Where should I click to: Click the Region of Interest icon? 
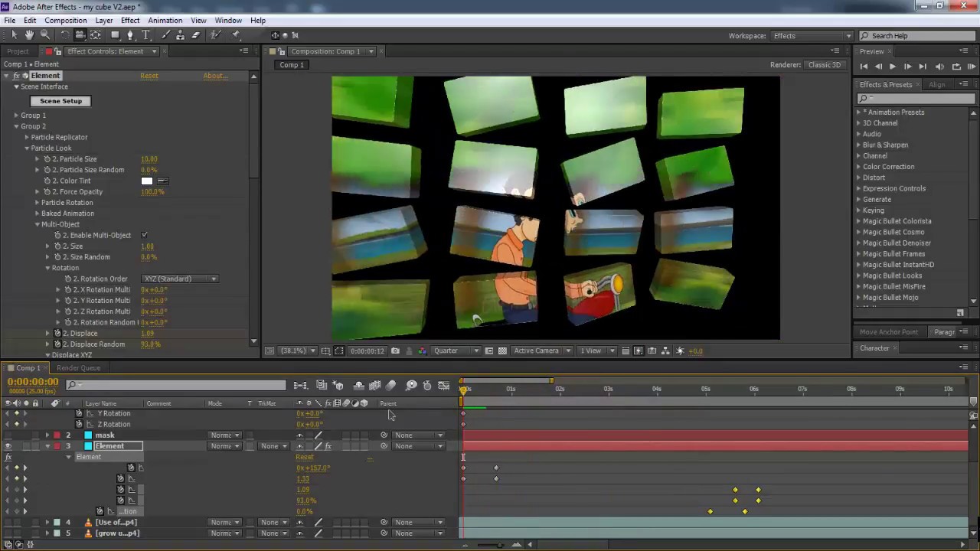tap(489, 350)
